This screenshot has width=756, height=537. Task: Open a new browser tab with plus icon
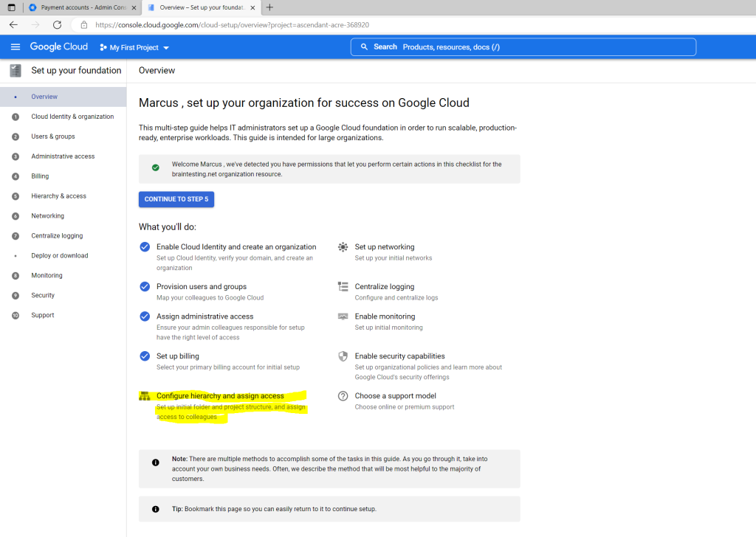269,7
